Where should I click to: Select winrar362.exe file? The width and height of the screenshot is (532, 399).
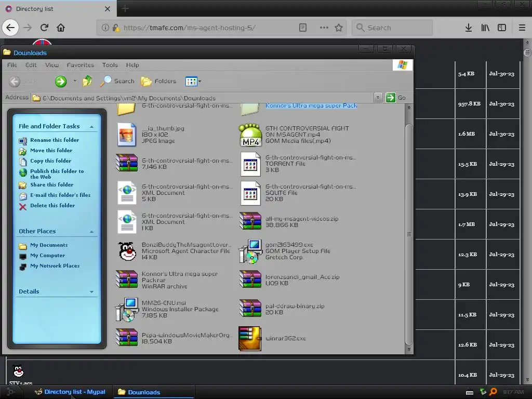250,338
